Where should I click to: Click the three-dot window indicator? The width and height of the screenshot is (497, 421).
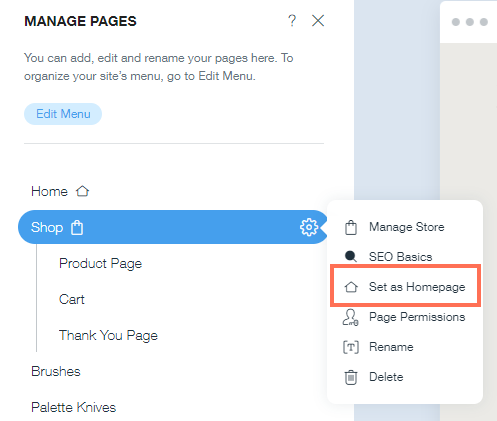point(470,22)
